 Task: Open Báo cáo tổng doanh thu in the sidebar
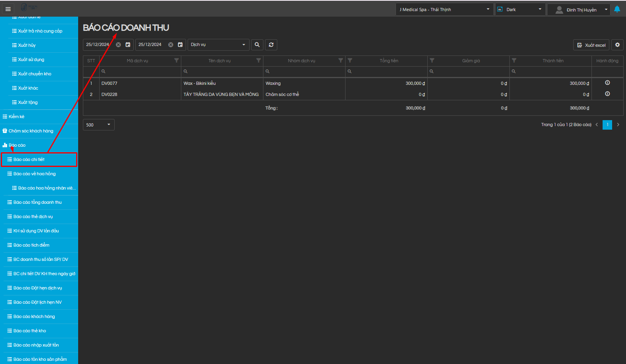click(38, 202)
